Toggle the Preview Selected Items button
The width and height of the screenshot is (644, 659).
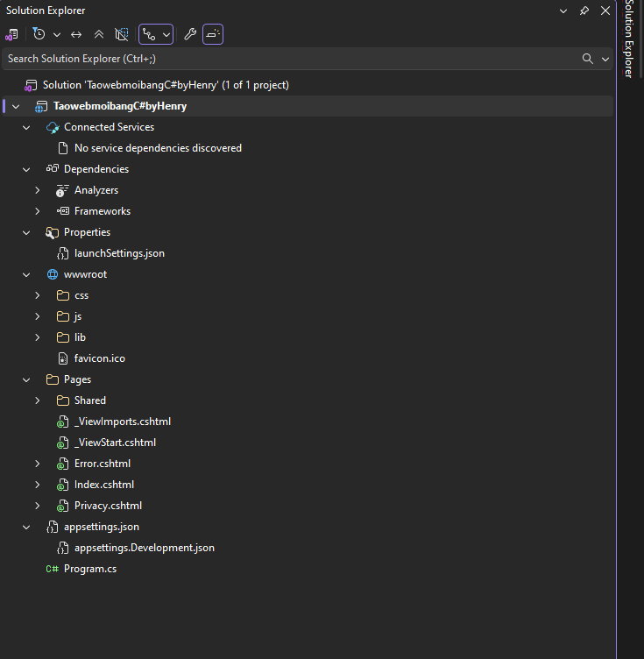point(213,34)
